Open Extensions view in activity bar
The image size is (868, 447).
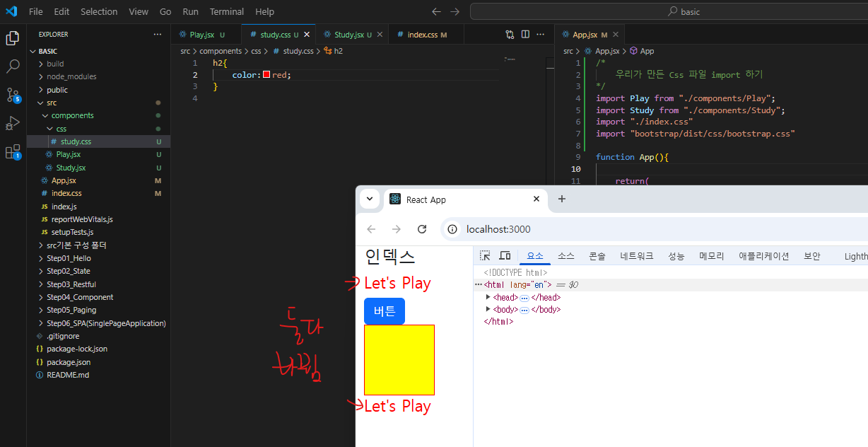click(13, 151)
